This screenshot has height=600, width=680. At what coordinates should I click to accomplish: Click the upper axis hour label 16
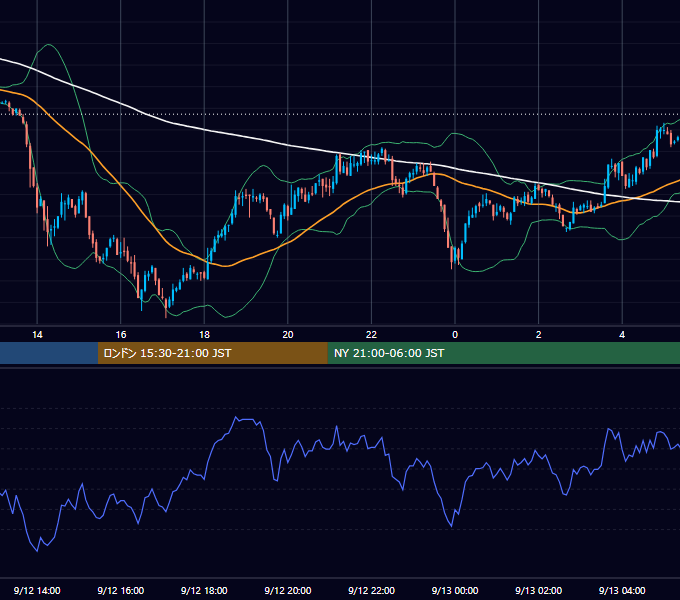tap(121, 335)
